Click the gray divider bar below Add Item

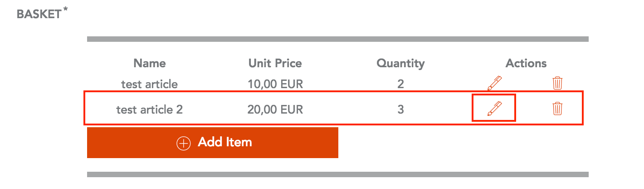[338, 174]
